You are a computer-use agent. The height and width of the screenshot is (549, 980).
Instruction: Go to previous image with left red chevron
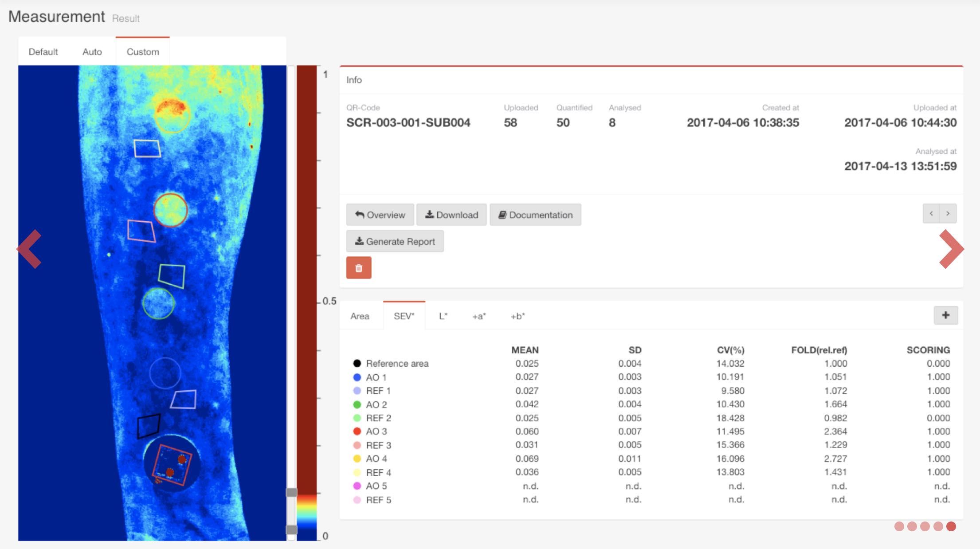point(29,249)
